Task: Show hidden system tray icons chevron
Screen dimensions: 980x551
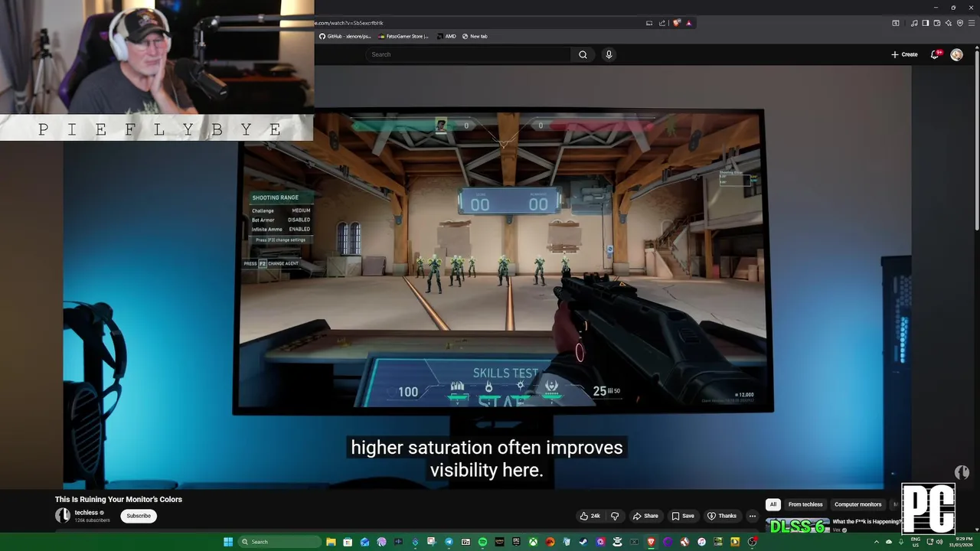Action: click(877, 542)
